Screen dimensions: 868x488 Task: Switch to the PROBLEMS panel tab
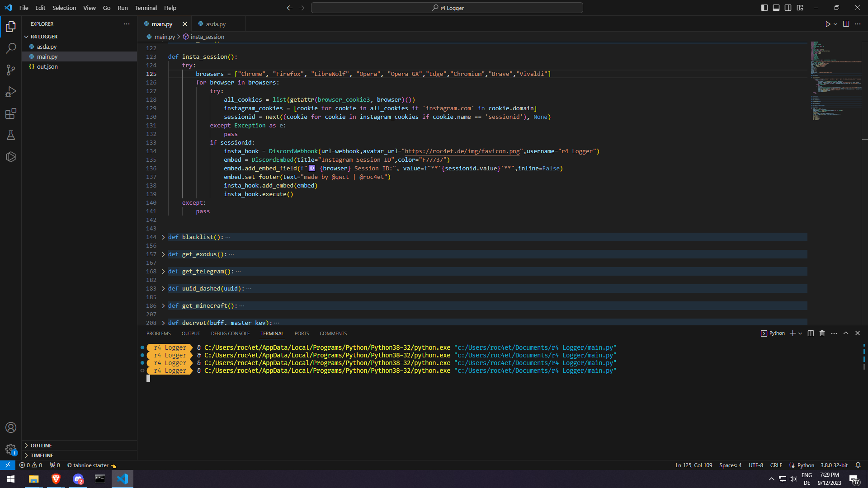158,333
